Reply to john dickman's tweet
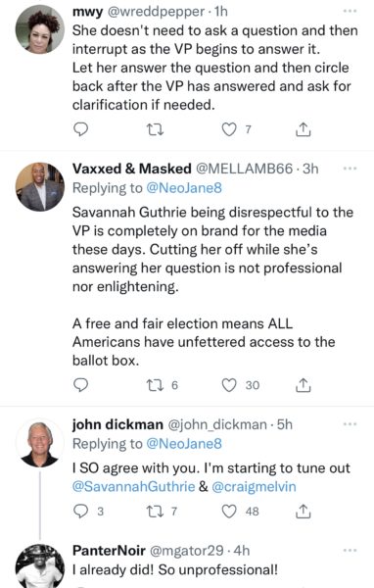374x588 pixels. [x=80, y=512]
